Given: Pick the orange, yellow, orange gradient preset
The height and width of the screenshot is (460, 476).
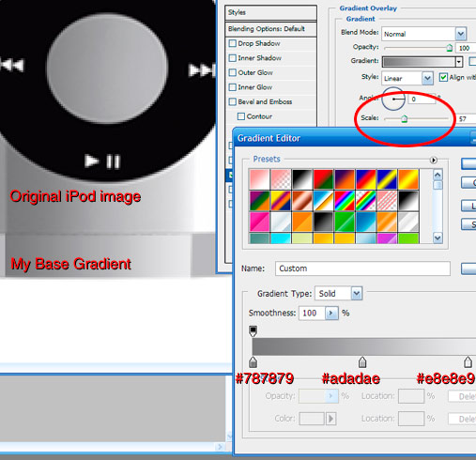Looking at the screenshot, I should [408, 179].
